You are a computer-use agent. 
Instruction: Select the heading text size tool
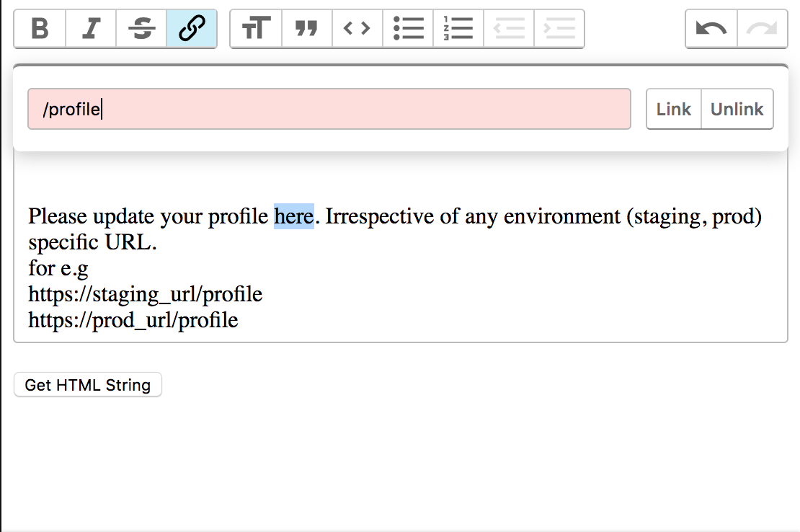(x=256, y=29)
